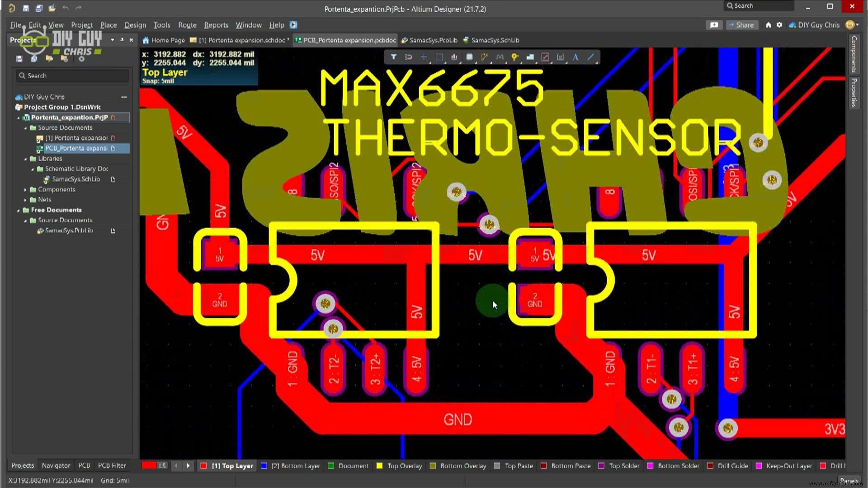Select the Place Line tool on PCB toolbar
Screen dimensions: 868x488
click(591, 57)
